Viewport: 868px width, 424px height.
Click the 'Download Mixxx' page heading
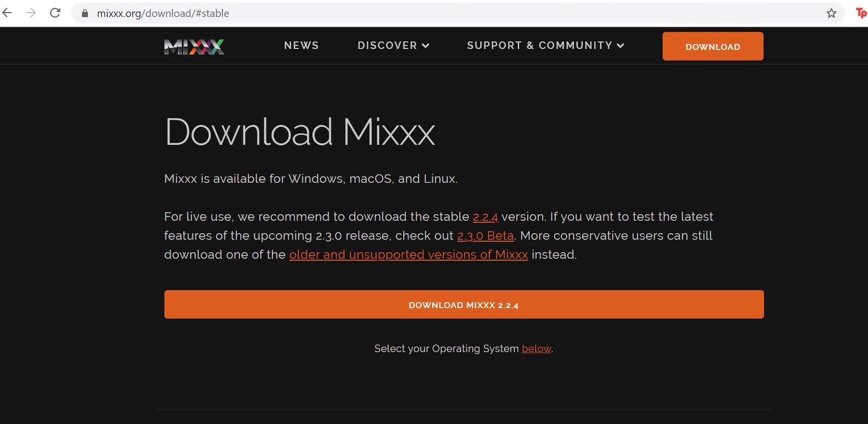click(300, 132)
